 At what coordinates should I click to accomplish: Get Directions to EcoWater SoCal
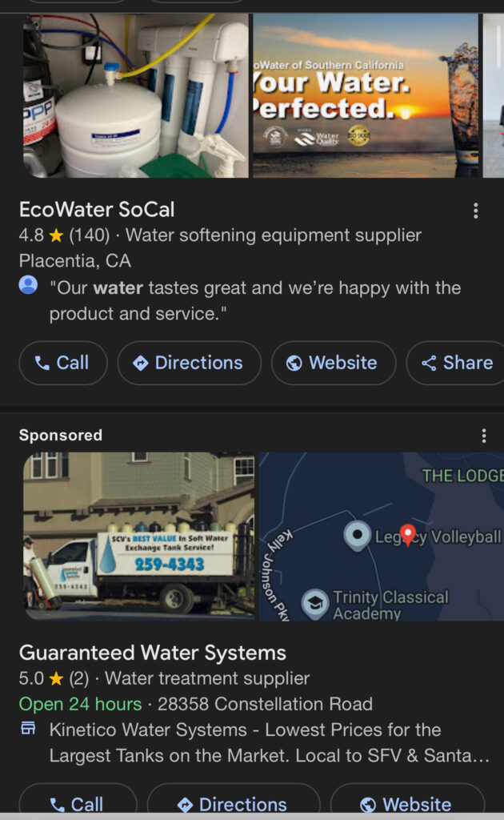coord(189,363)
